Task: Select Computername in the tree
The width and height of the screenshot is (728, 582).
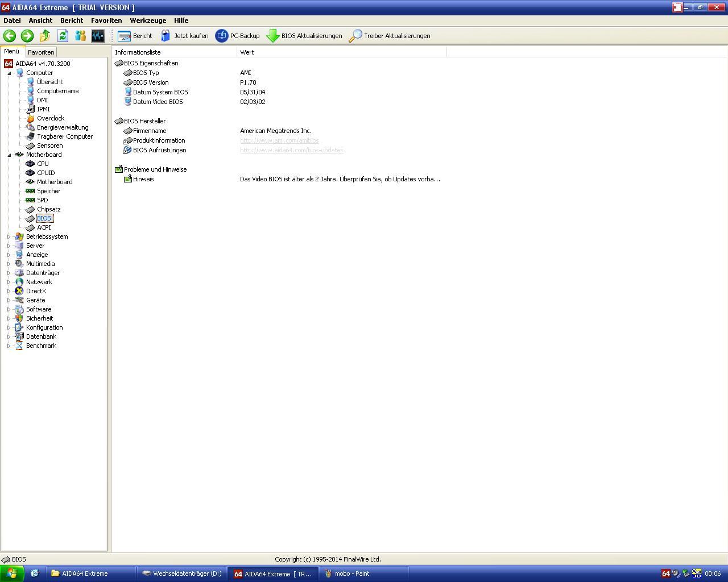Action: click(x=57, y=91)
